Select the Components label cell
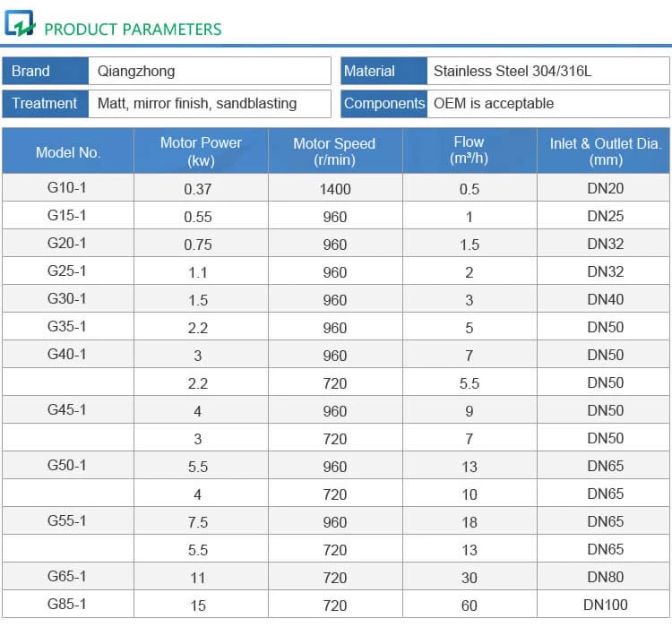672x627 pixels. (384, 104)
